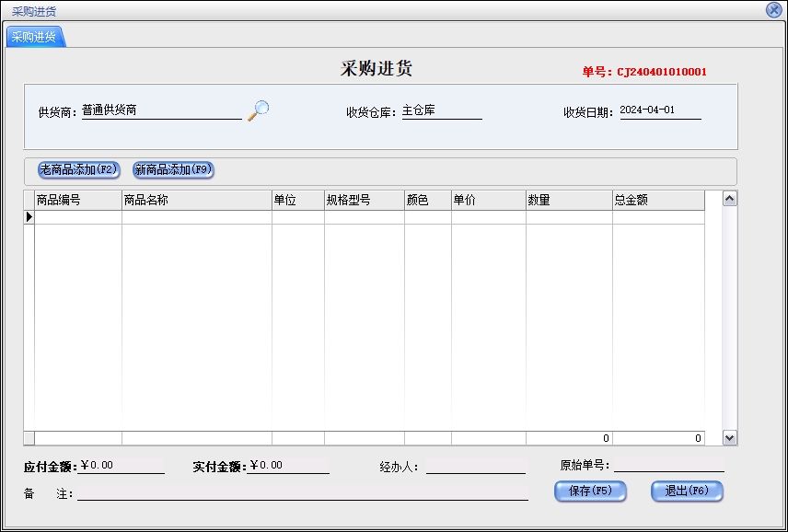Image resolution: width=788 pixels, height=532 pixels.
Task: Click the 总金额 column header
Action: 657,200
